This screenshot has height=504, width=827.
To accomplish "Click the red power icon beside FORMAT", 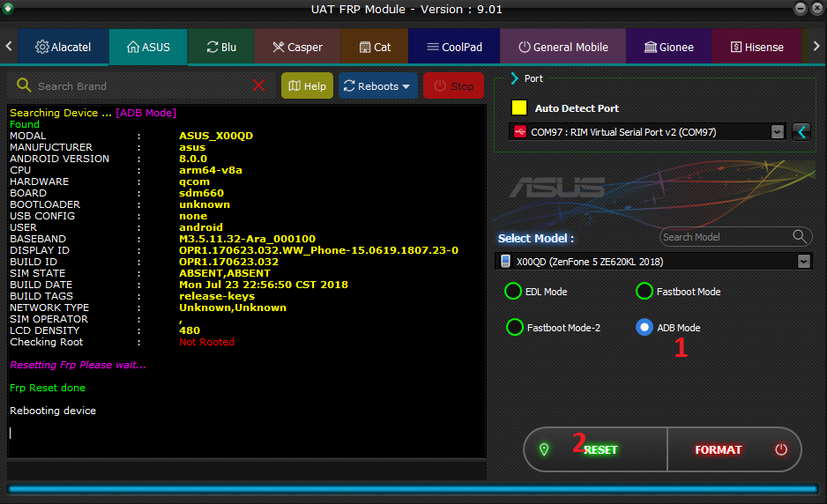I will [781, 449].
